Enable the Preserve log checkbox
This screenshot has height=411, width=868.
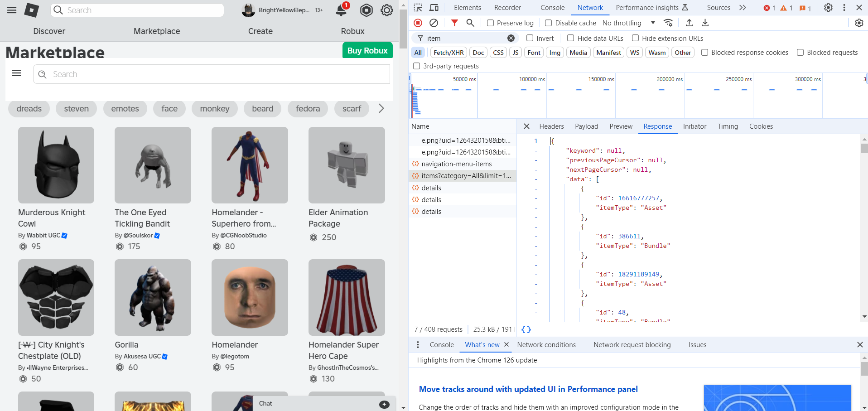[x=490, y=23]
